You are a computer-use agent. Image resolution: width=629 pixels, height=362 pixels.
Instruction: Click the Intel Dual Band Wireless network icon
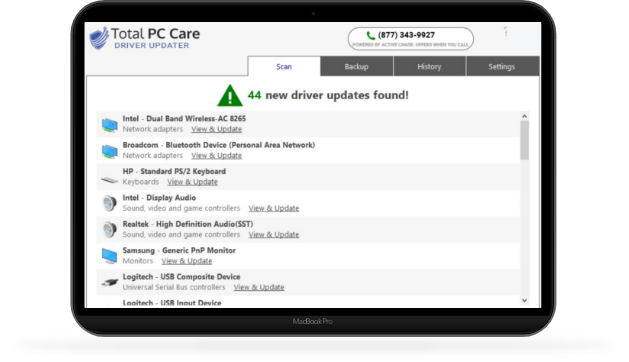[x=110, y=125]
